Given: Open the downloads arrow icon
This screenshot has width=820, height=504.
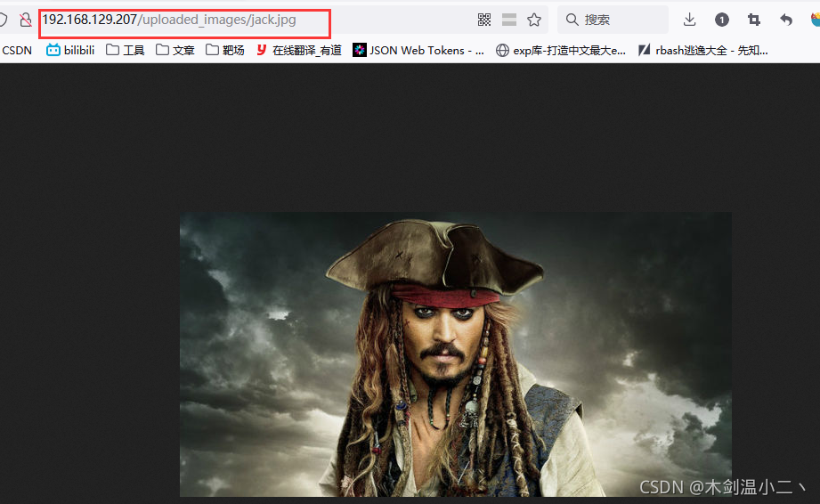Looking at the screenshot, I should [x=689, y=20].
